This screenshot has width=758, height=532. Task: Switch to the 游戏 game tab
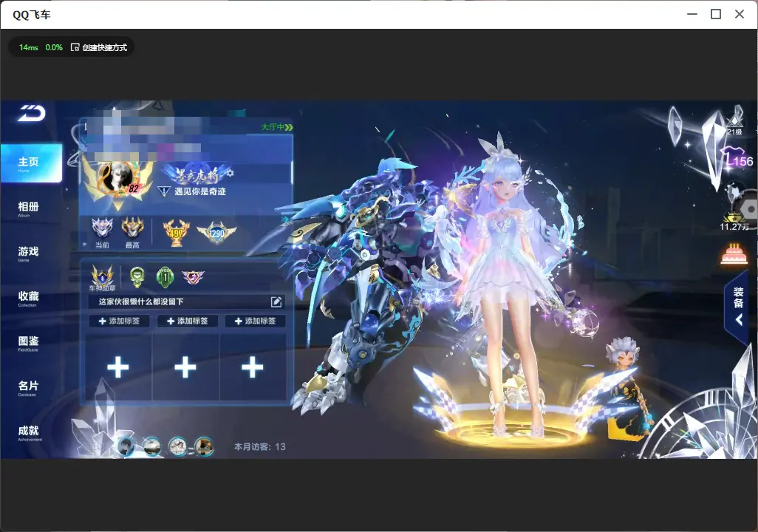click(29, 253)
